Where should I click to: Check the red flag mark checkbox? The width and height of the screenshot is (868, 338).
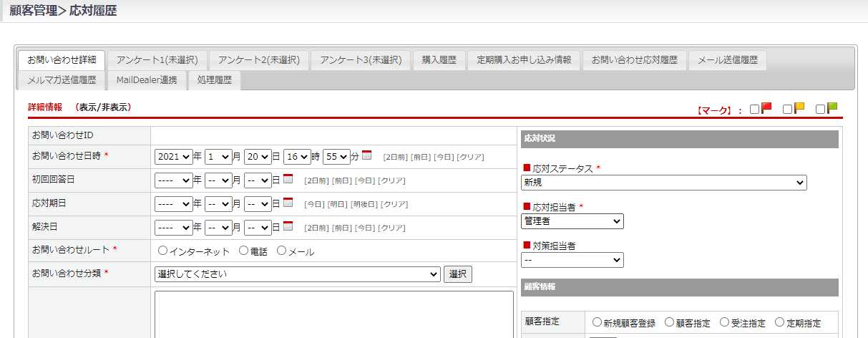click(x=754, y=110)
